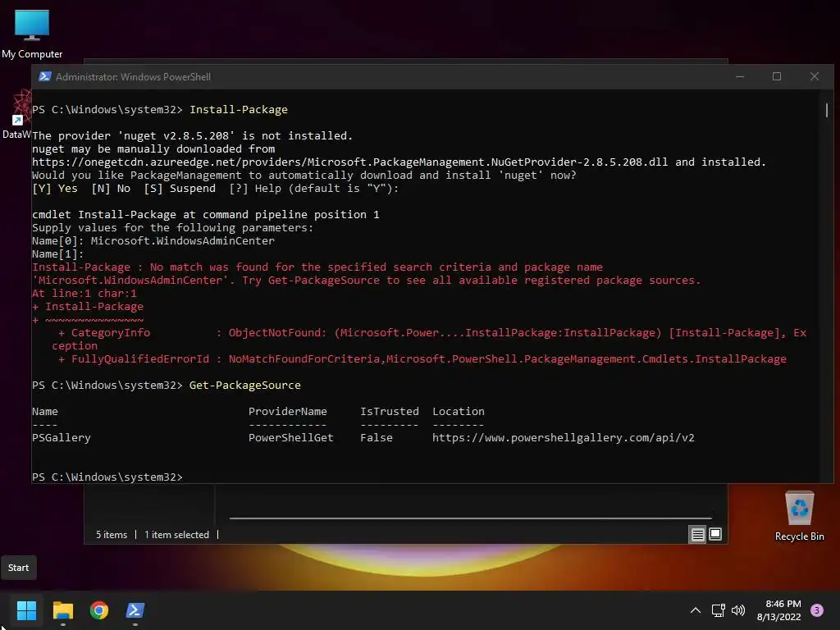
Task: Click the DataW desktop shortcut icon
Action: (18, 114)
